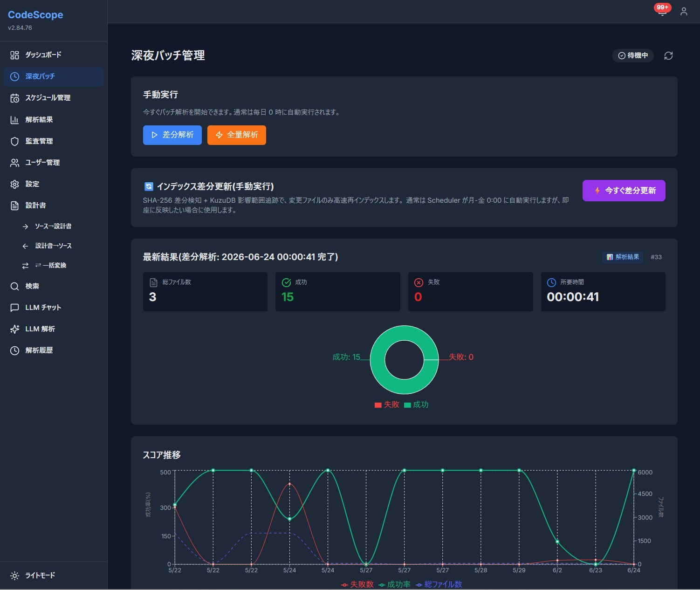Toggle 成功率 series in score chart legend
The width and height of the screenshot is (700, 590).
(x=394, y=584)
